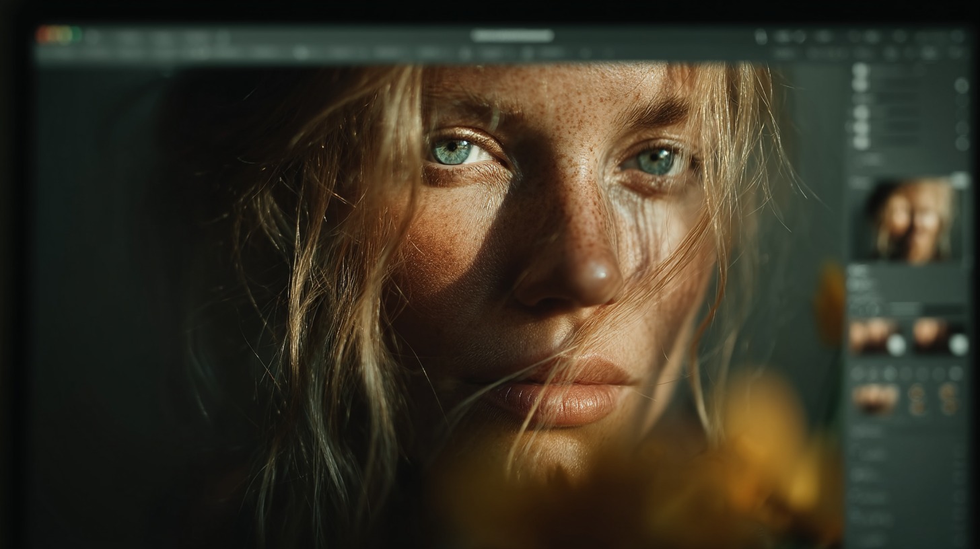Click the light pill-shaped field in the title bar
The width and height of the screenshot is (980, 549).
[x=512, y=36]
